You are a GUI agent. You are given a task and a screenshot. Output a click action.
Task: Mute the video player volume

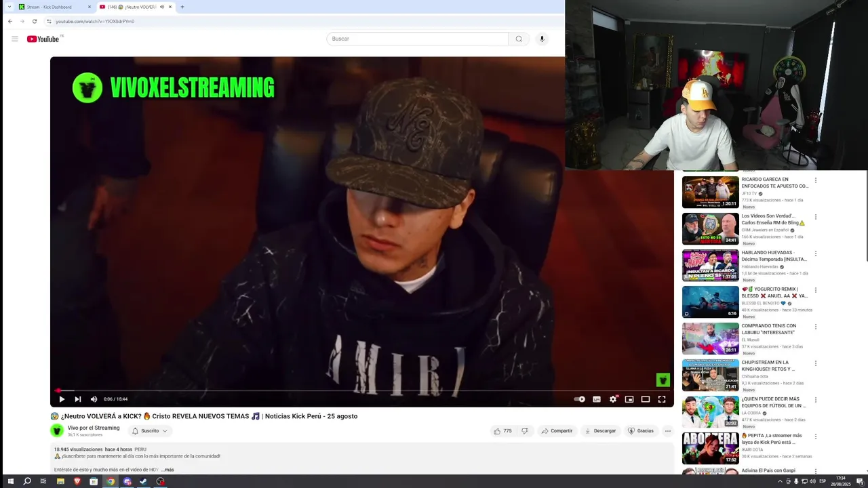pos(94,399)
